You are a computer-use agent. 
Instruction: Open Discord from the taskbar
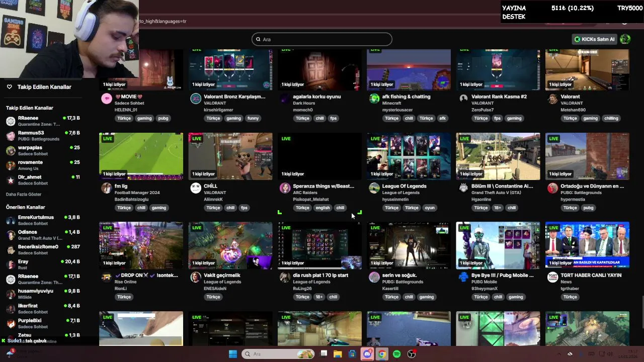367,354
